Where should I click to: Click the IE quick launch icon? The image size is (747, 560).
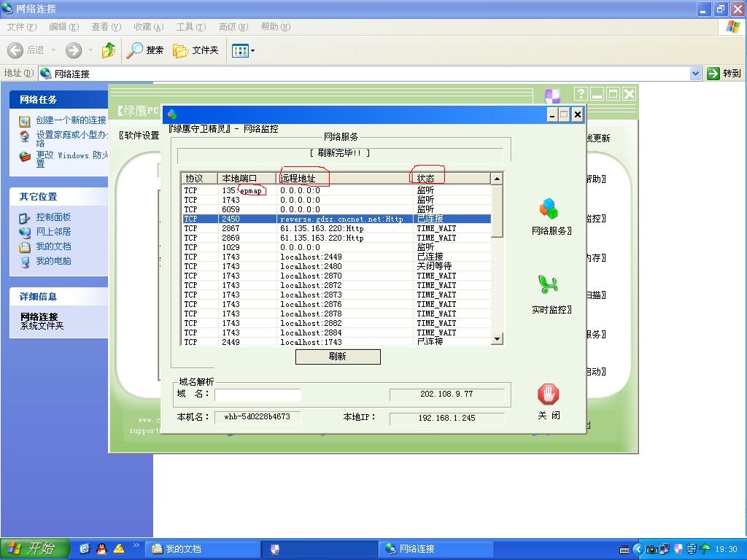85,549
